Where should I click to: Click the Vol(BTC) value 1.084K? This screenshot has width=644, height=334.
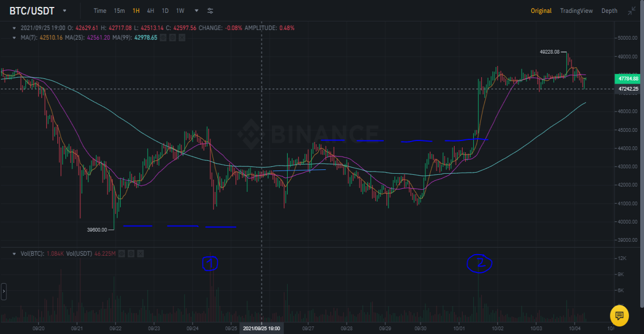54,254
